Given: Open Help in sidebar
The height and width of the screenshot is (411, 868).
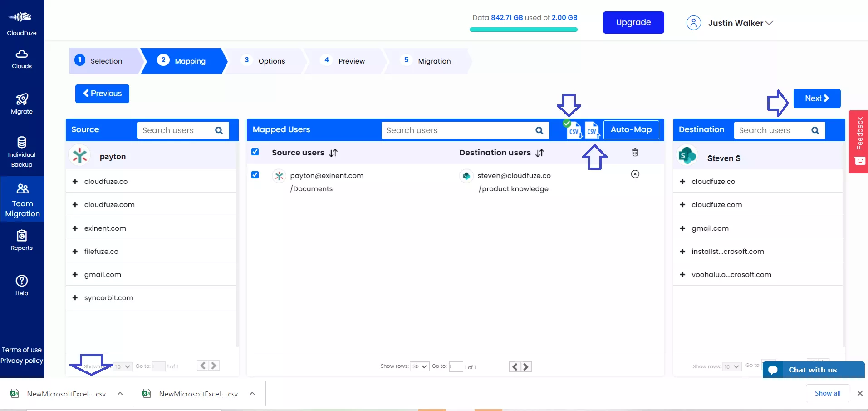Looking at the screenshot, I should (22, 285).
